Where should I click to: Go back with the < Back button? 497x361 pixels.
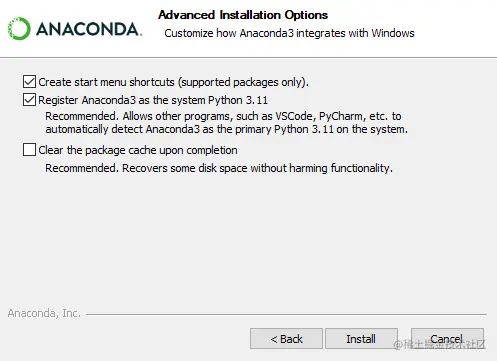point(286,339)
